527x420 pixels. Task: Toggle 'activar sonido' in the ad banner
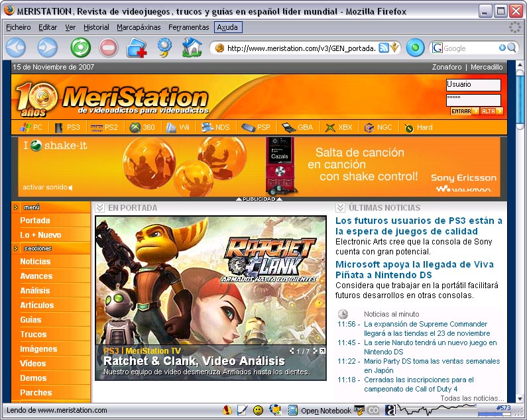tap(48, 187)
